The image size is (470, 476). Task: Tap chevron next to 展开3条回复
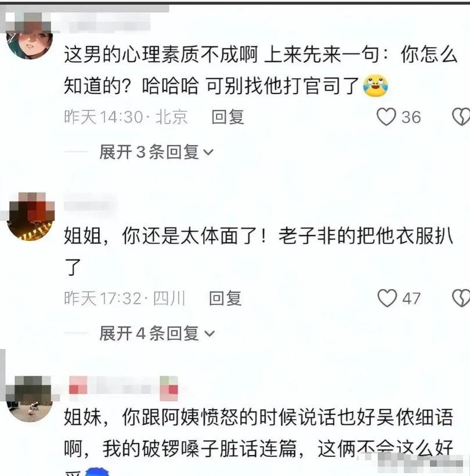[x=208, y=152]
